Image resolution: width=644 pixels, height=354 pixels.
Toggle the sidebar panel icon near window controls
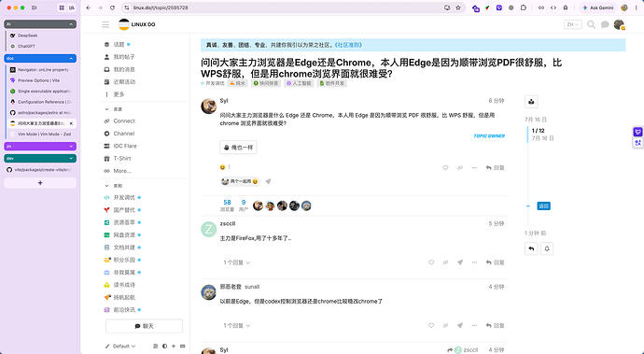(35, 7)
